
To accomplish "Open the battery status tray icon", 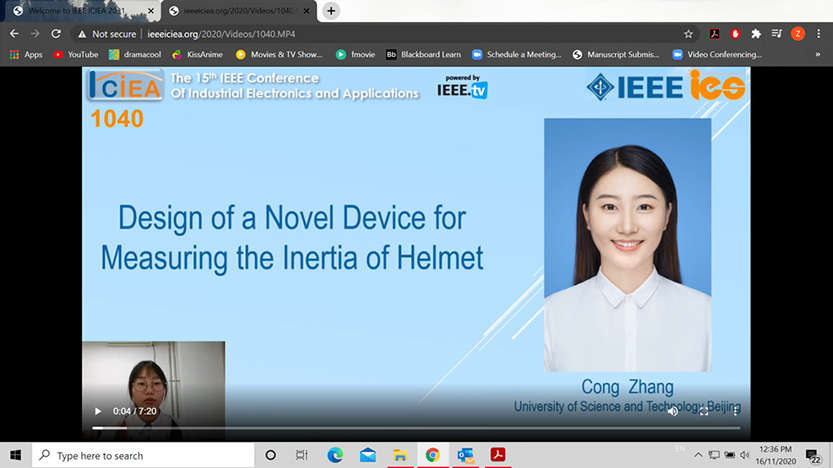I will 729,455.
